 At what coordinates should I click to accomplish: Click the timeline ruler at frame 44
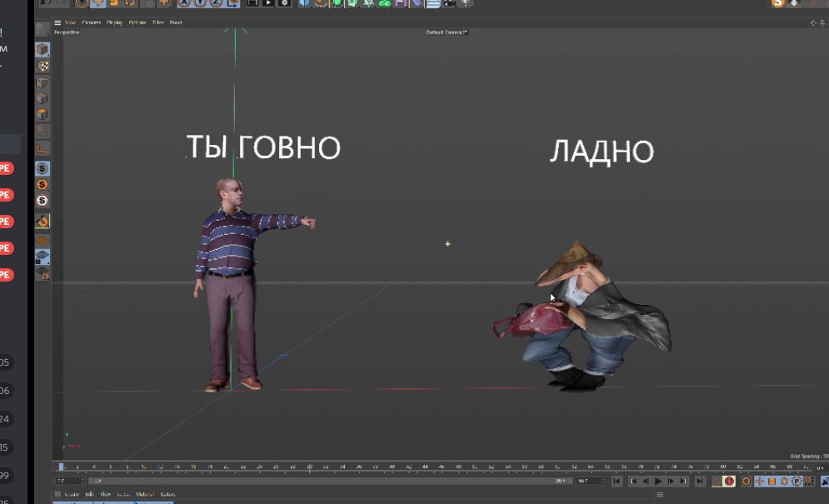coord(426,467)
